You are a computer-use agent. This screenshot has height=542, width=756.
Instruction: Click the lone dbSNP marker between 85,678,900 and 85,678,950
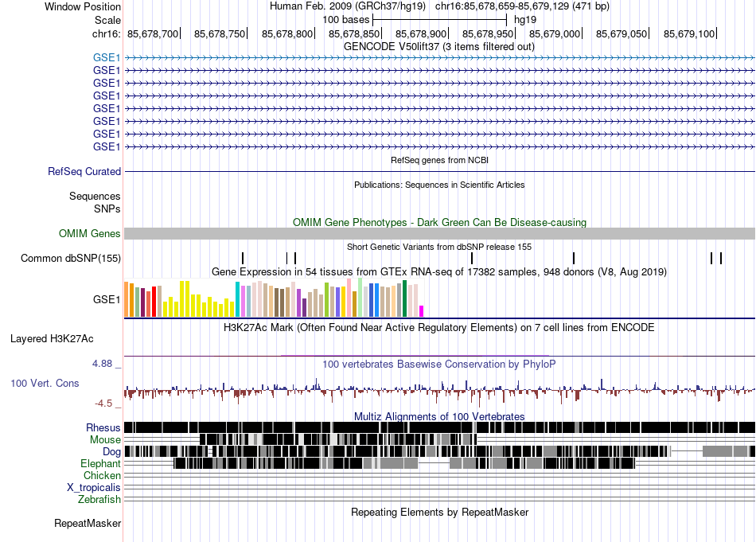(472, 258)
